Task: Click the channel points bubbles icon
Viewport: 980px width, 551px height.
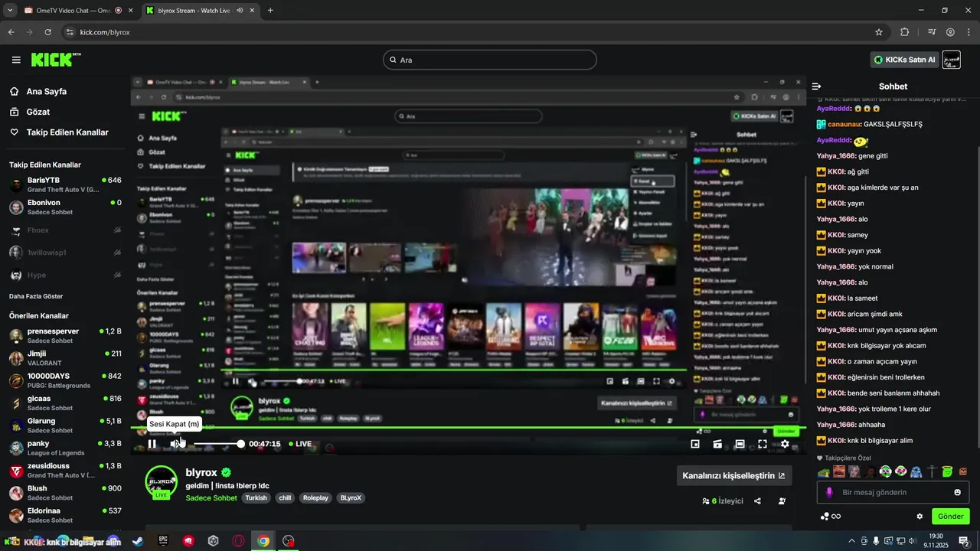Action: pyautogui.click(x=824, y=517)
